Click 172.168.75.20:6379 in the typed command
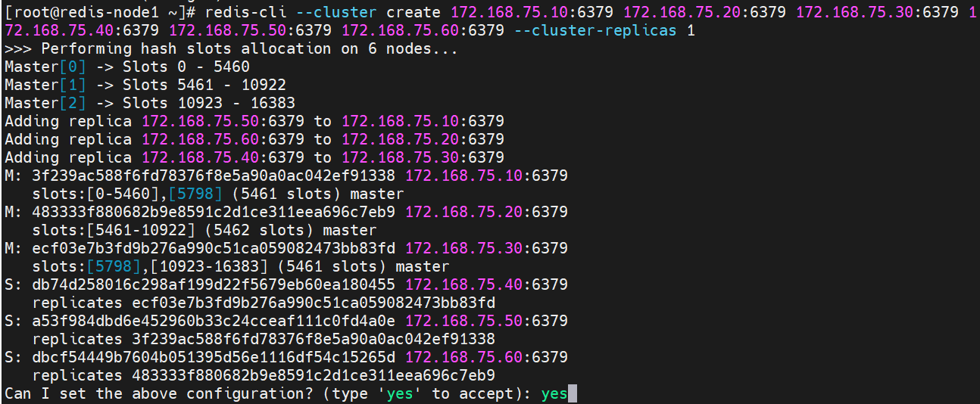The image size is (980, 404). coord(705,12)
